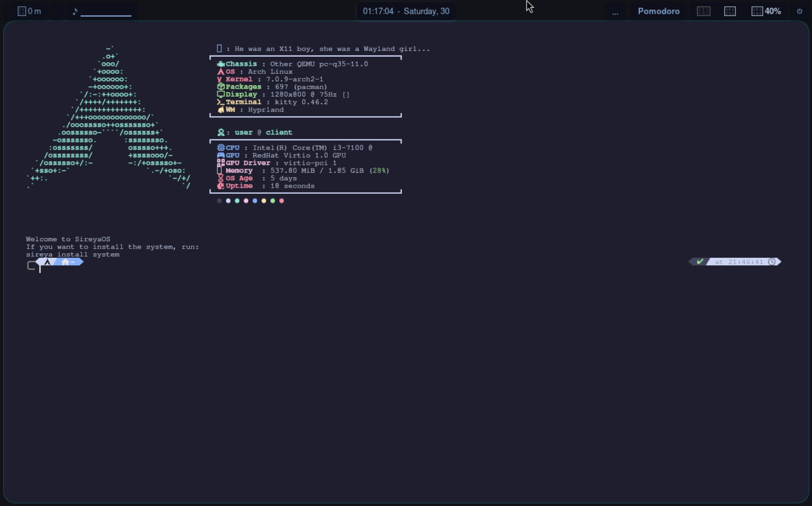812x506 pixels.
Task: Click the box icon beside Packages
Action: 221,87
